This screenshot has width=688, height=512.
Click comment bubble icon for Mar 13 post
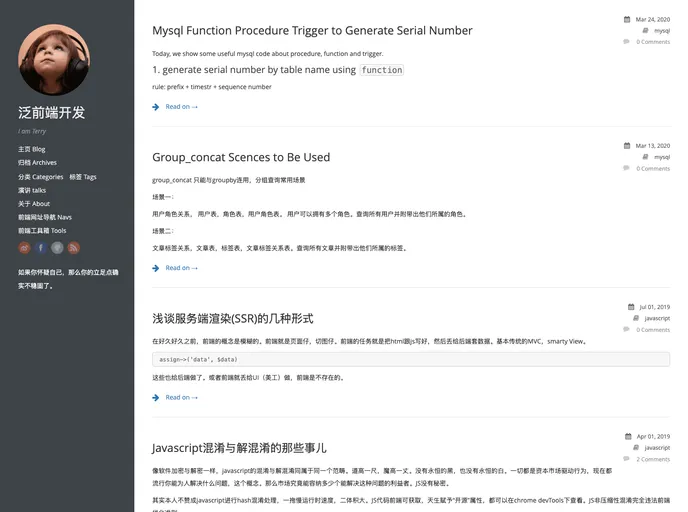pyautogui.click(x=626, y=168)
